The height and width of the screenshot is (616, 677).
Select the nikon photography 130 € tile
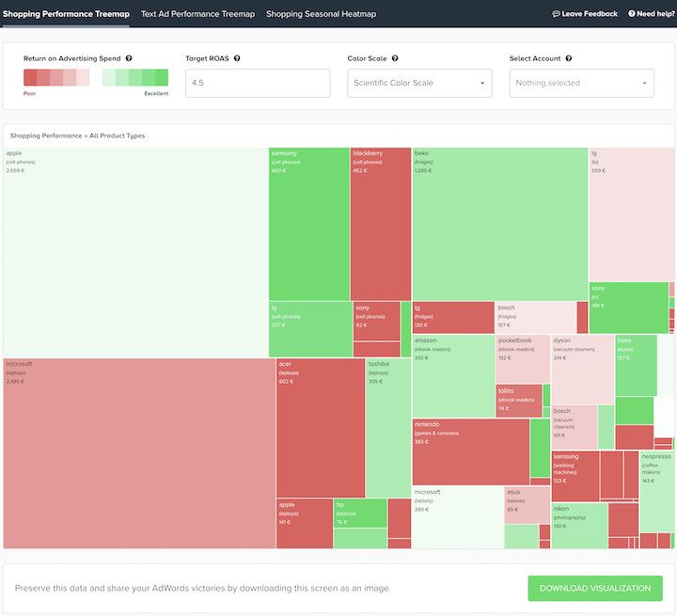pos(579,526)
